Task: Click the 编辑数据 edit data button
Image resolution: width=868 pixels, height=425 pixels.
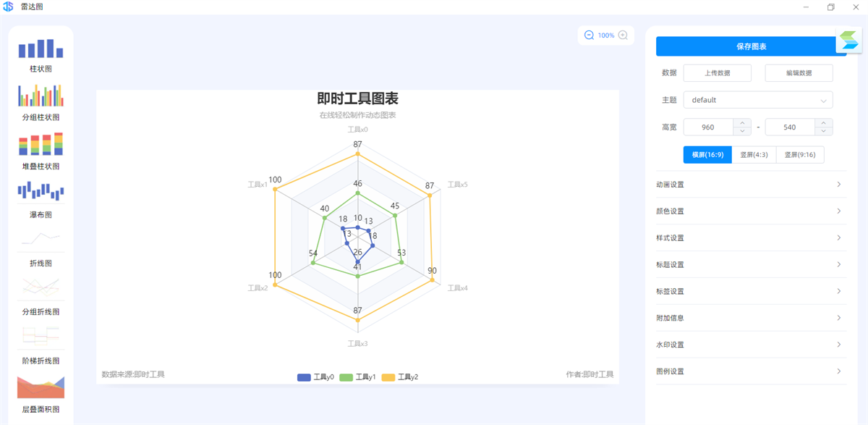Action: coord(798,72)
